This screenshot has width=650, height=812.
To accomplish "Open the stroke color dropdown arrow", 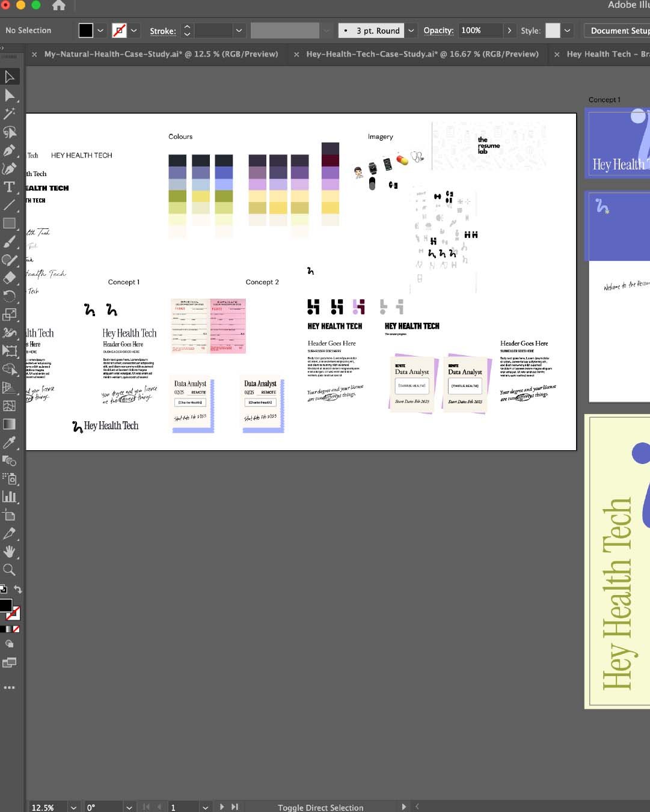I will (x=134, y=31).
